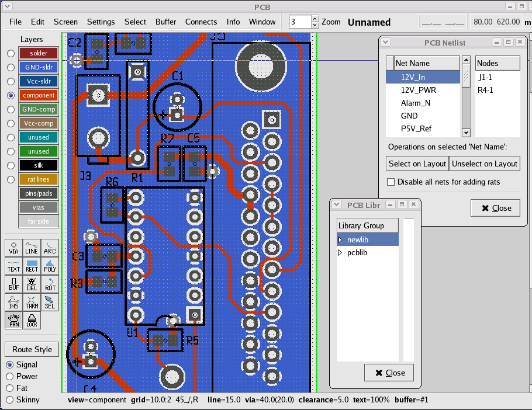Pick the DEL delete tool
Image resolution: width=532 pixels, height=410 pixels.
32,284
